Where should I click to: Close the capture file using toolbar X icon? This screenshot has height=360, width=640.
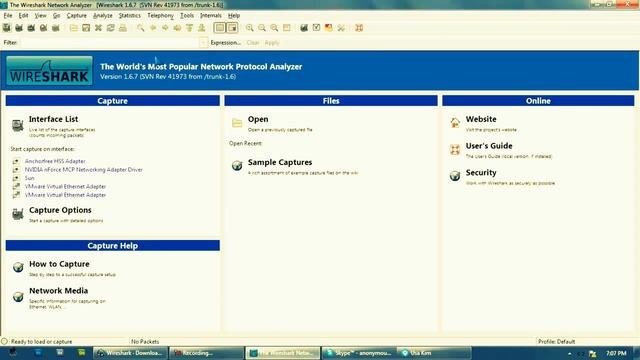tap(98, 28)
